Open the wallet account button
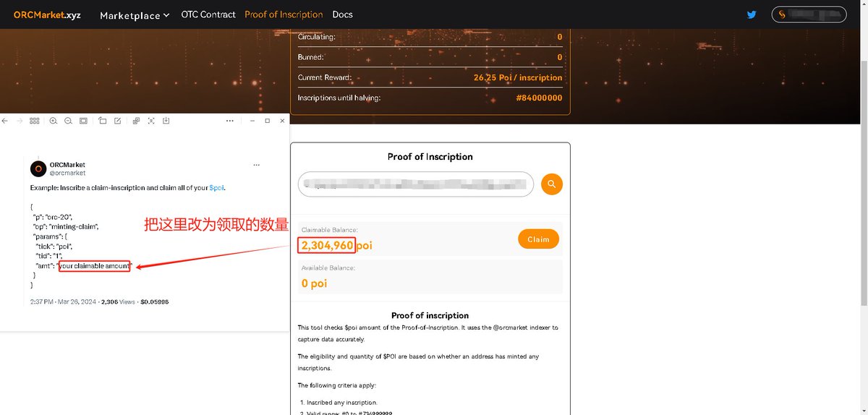 pos(809,14)
